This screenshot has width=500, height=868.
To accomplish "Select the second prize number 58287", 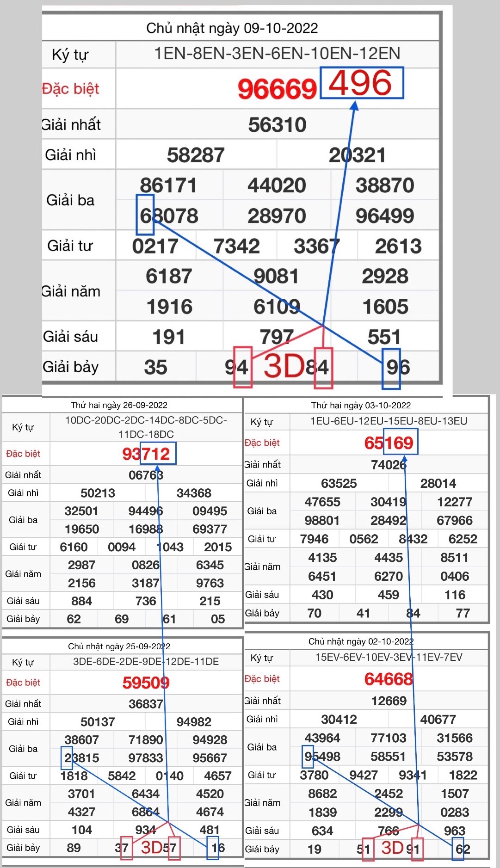I will (x=196, y=155).
